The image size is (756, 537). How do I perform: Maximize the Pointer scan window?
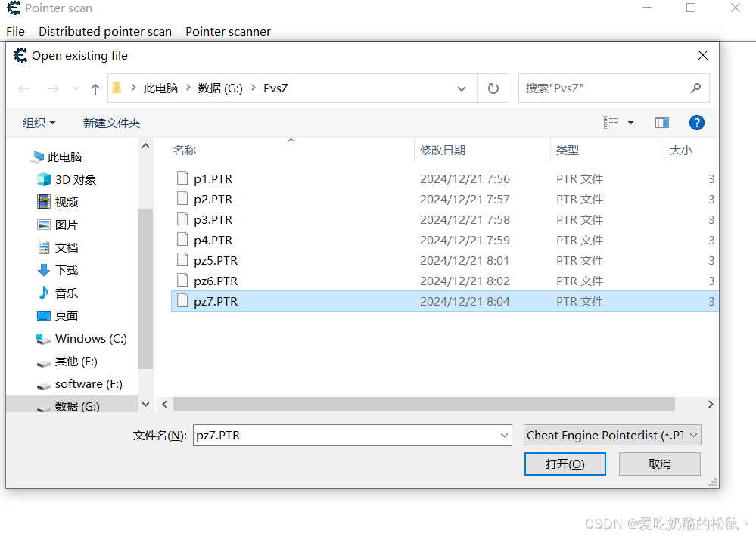point(690,8)
